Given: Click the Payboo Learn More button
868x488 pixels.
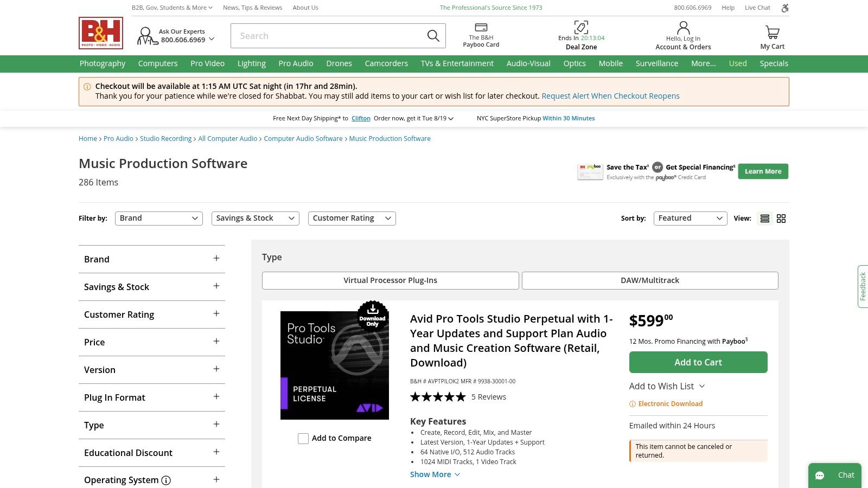Looking at the screenshot, I should [763, 171].
